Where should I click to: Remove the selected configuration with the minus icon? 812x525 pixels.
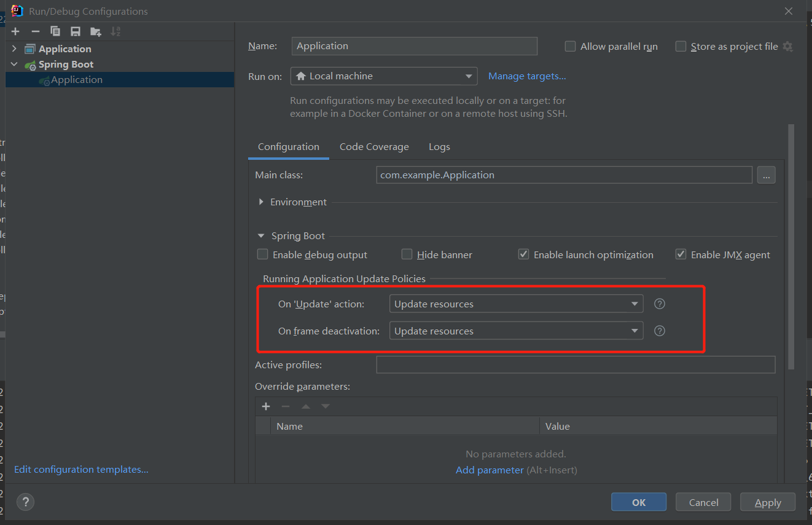[36, 31]
